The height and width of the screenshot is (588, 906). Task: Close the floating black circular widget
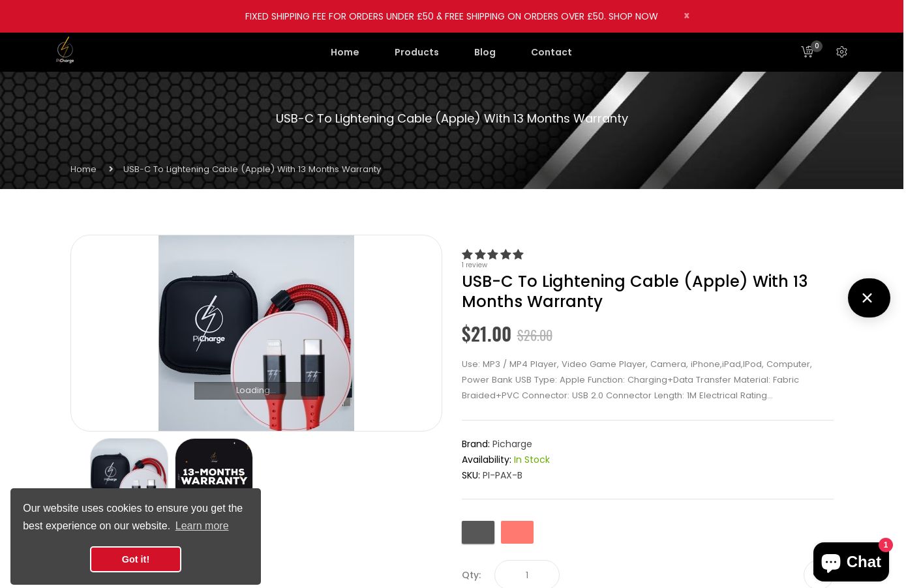point(869,298)
